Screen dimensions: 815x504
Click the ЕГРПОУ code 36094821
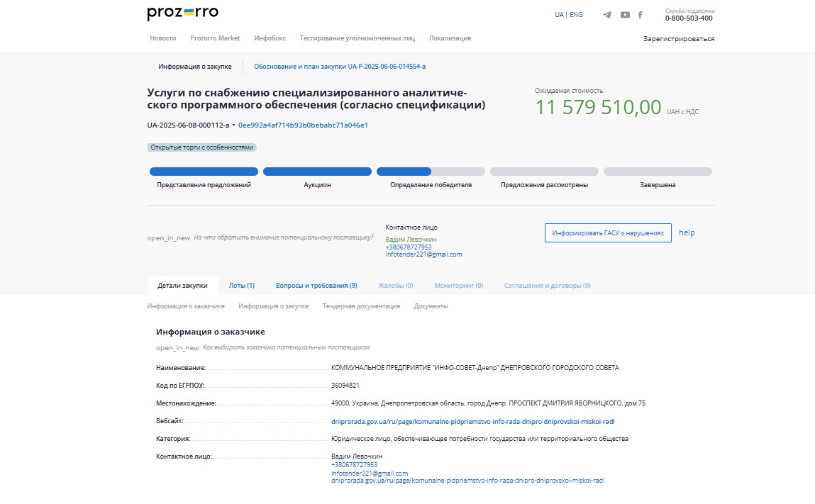click(345, 386)
